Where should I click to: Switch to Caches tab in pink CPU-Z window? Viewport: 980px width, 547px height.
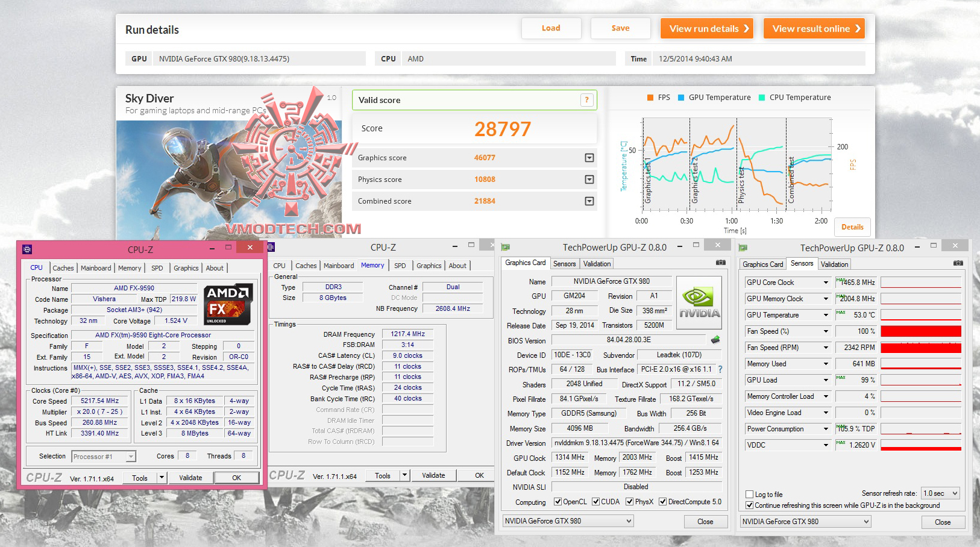tap(63, 269)
